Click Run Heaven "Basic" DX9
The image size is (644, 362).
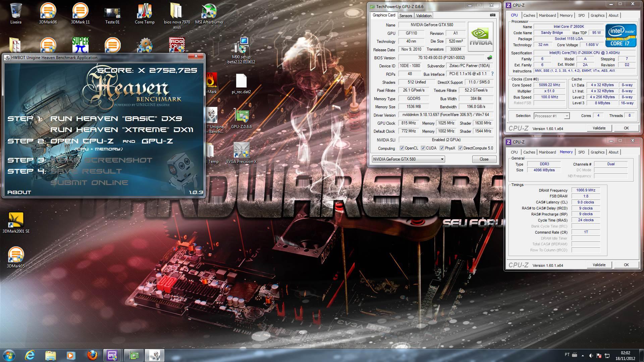tap(116, 119)
